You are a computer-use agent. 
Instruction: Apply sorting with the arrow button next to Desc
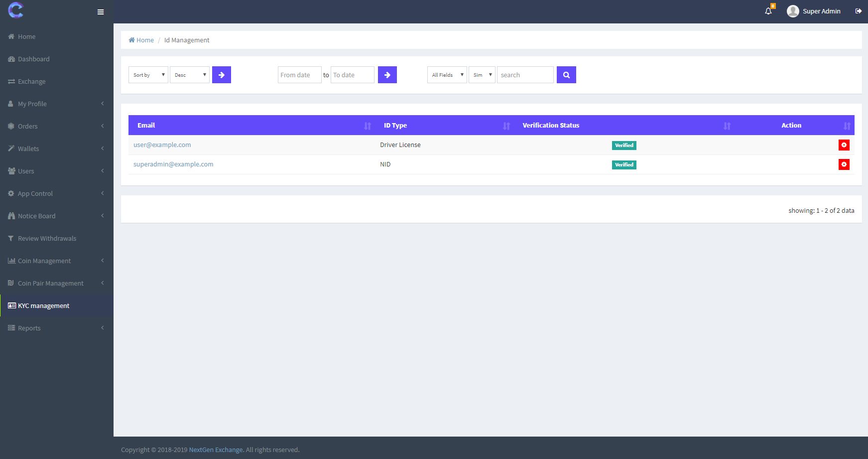tap(222, 75)
